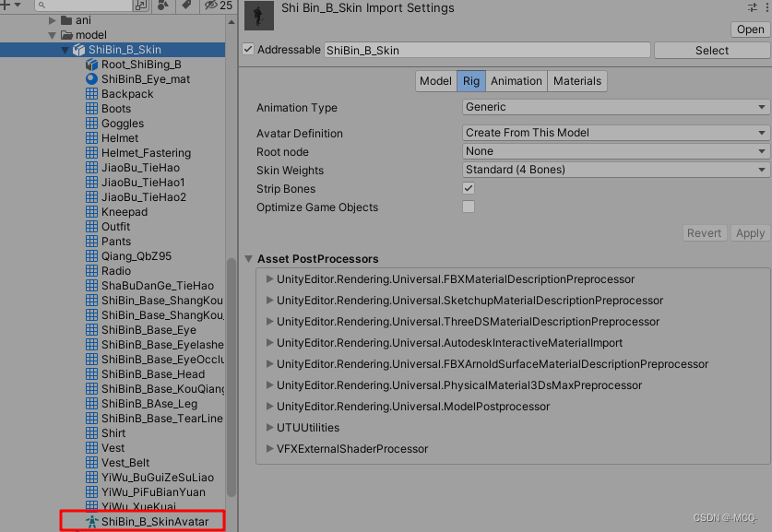Click the Kneepad mesh icon

tap(91, 212)
